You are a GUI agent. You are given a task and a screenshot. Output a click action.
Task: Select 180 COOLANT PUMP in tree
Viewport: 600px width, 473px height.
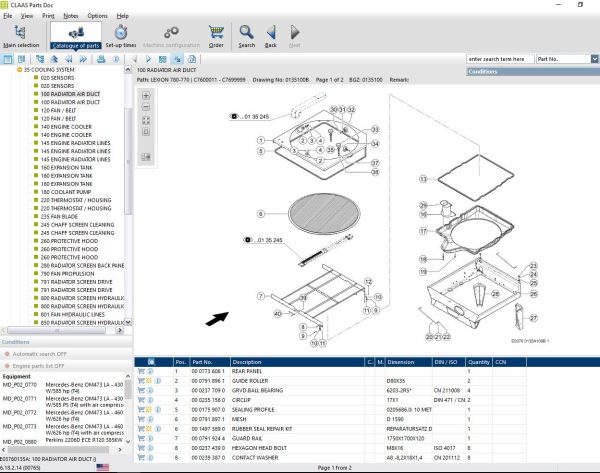pos(66,192)
